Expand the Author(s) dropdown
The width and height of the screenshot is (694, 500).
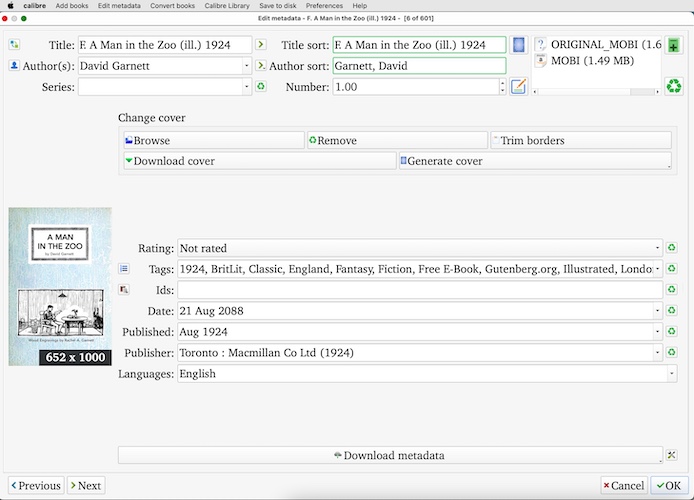click(247, 66)
